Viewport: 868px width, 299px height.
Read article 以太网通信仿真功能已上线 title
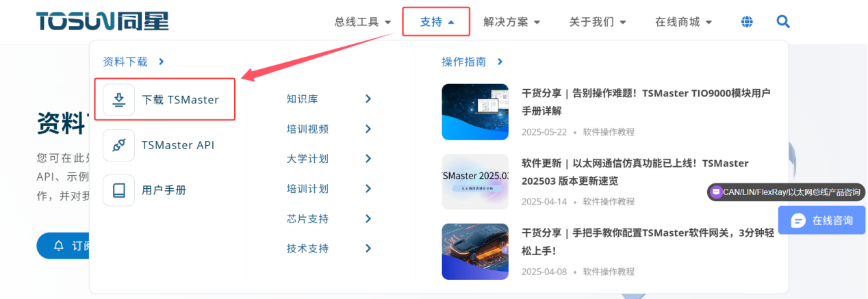[x=635, y=172]
